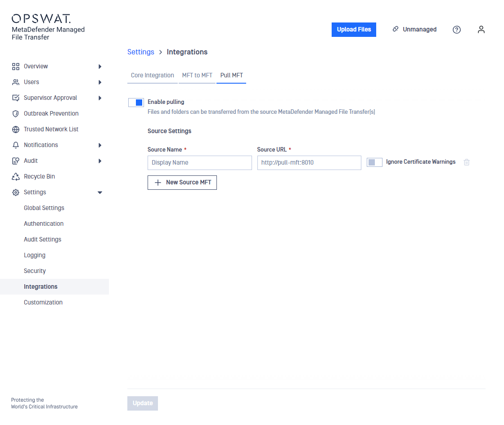The height and width of the screenshot is (425, 504).
Task: Click the Upload Files button
Action: click(x=354, y=30)
